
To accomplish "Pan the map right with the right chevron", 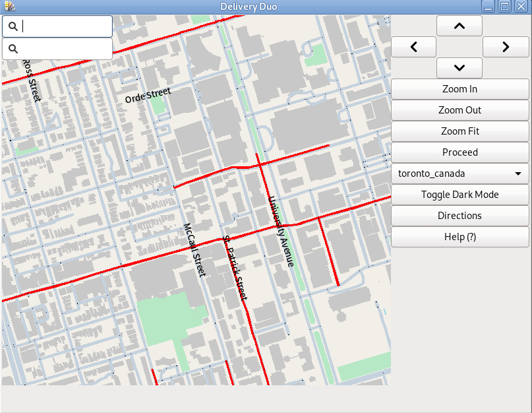I will tap(506, 47).
